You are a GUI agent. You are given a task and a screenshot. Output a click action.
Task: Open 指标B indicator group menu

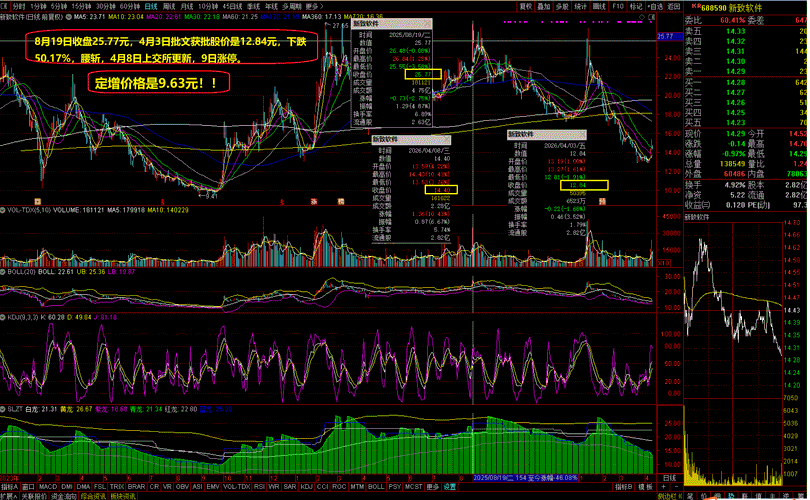[624, 487]
